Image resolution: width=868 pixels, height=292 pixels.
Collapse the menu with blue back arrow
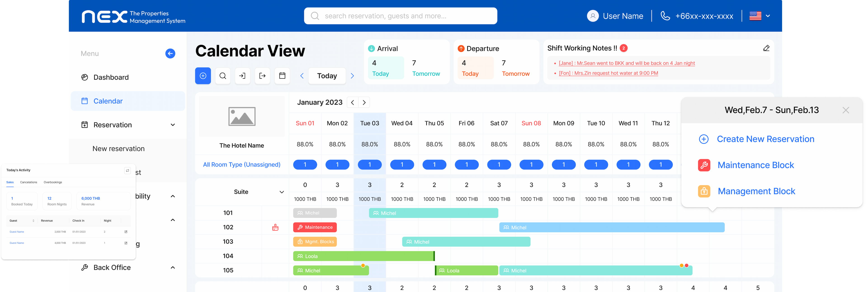coord(170,54)
